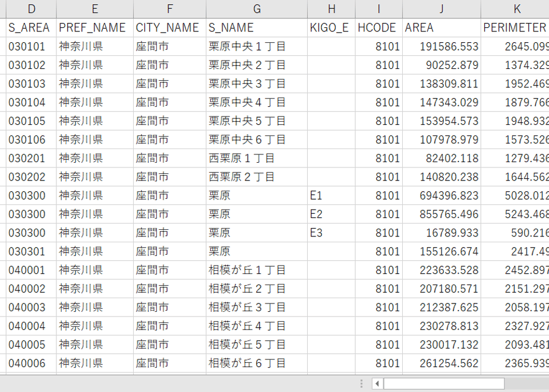Select 神奈川県 cell in 030101 row
This screenshot has width=549, height=392.
(x=95, y=46)
